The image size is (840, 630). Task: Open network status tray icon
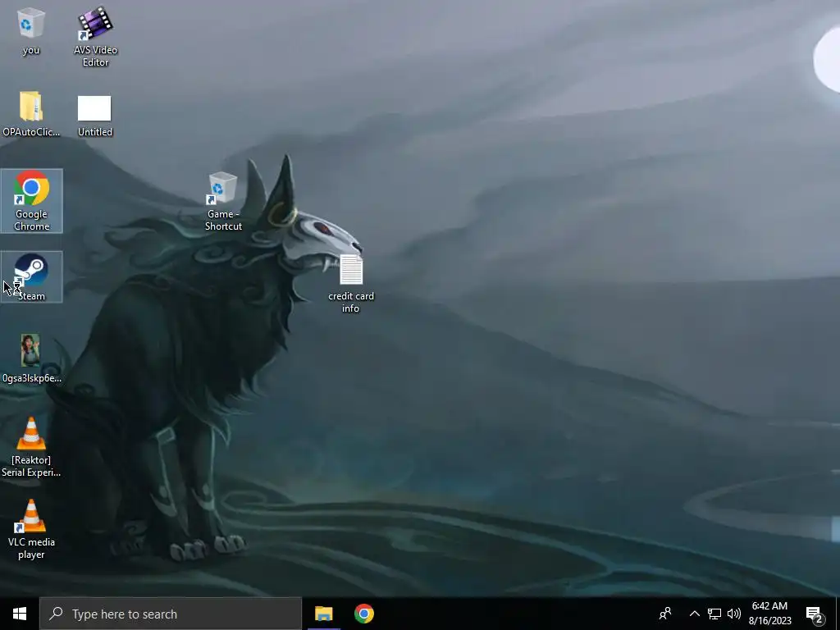714,614
